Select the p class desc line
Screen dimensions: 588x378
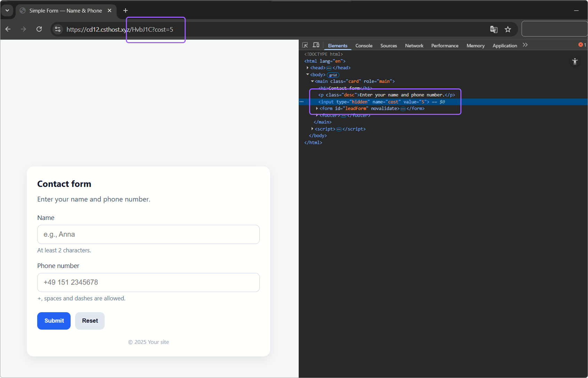(x=387, y=95)
